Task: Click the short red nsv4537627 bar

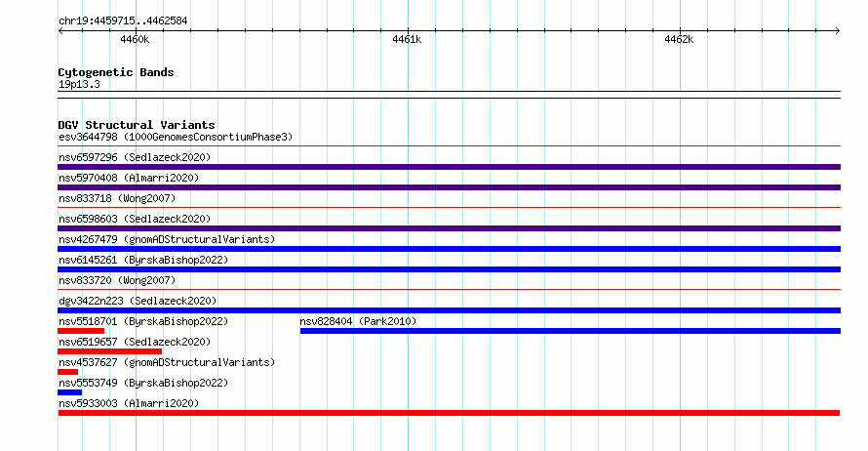Action: tap(67, 372)
